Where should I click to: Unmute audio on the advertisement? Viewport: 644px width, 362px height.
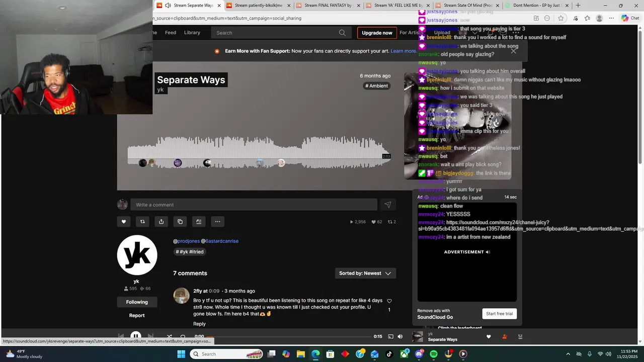(488, 252)
